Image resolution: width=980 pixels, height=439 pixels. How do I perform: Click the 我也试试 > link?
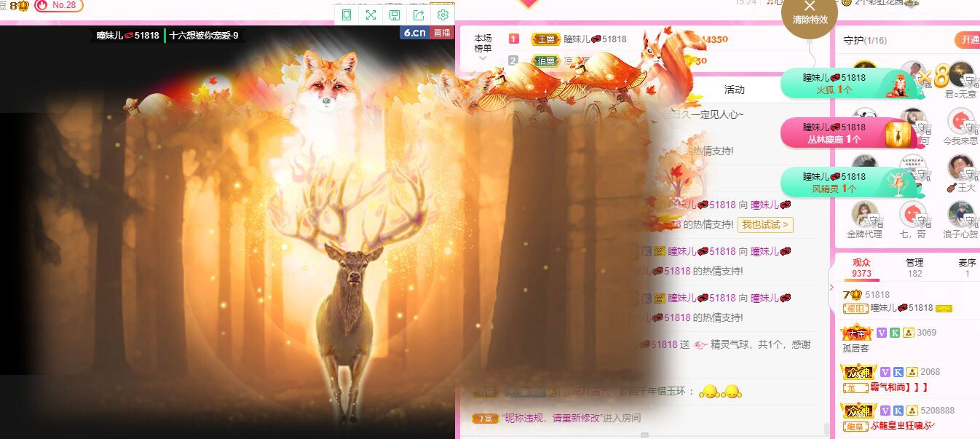(765, 225)
